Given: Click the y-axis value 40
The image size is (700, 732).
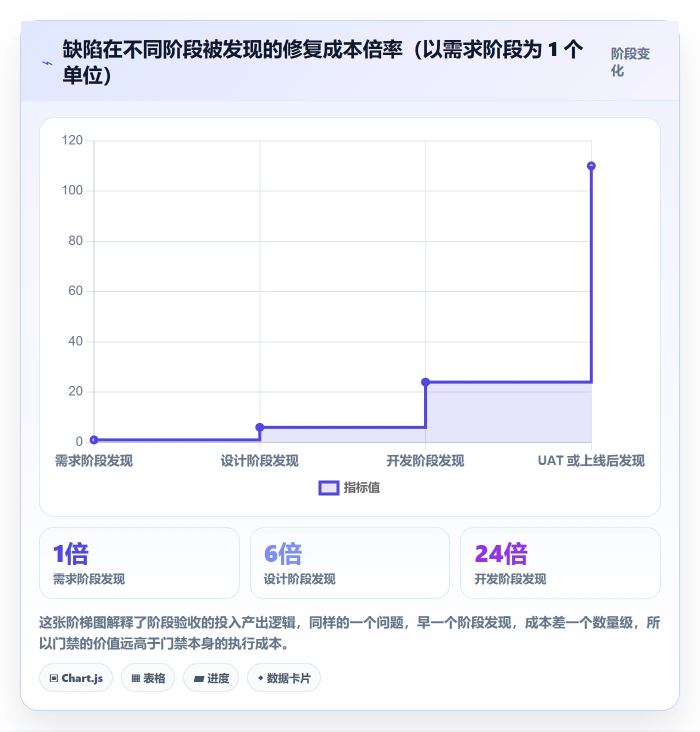Looking at the screenshot, I should pos(75,341).
